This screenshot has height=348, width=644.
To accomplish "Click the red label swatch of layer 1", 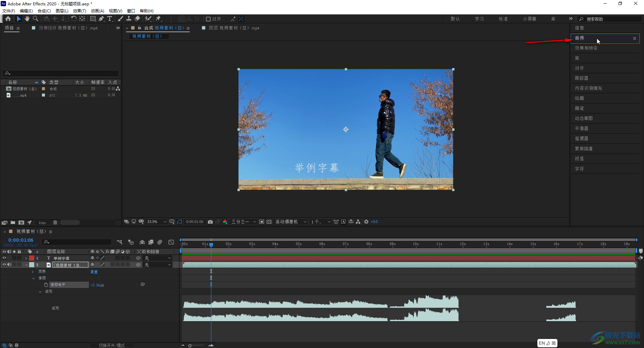I will pyautogui.click(x=32, y=258).
